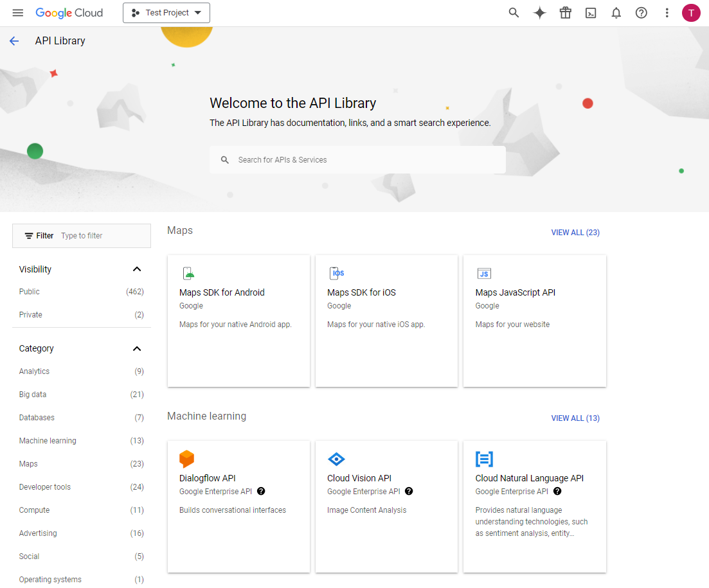Open the notifications bell
Viewport: 709px width, 588px height.
[x=616, y=13]
